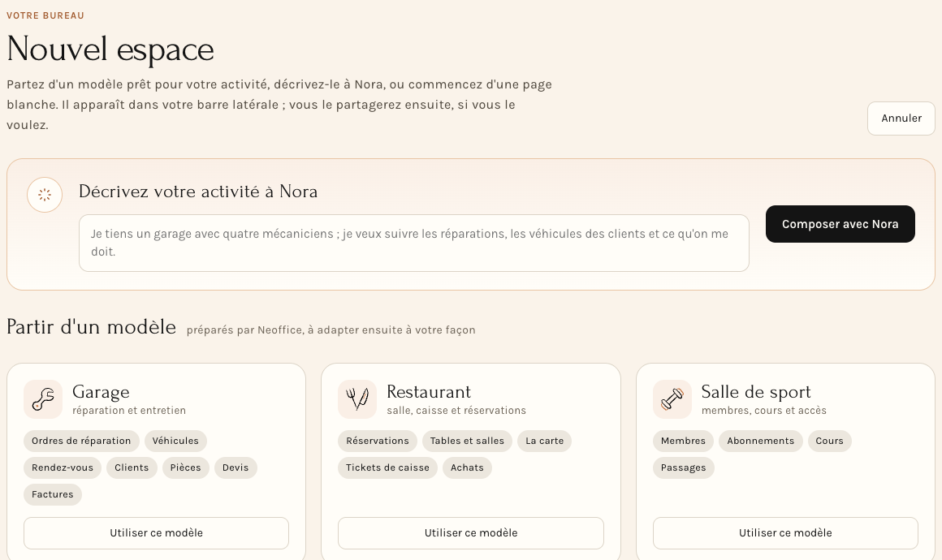Image resolution: width=942 pixels, height=560 pixels.
Task: Click the Nouvel espace heading
Action: pyautogui.click(x=110, y=50)
